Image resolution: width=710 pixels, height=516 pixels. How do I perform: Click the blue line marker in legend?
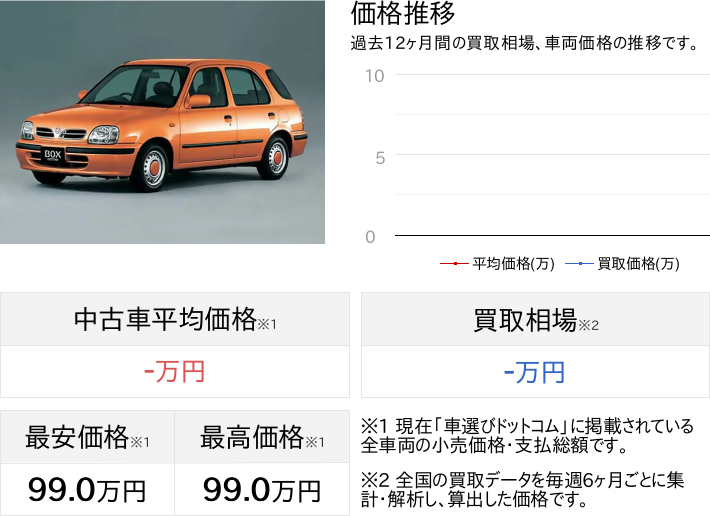coord(579,263)
